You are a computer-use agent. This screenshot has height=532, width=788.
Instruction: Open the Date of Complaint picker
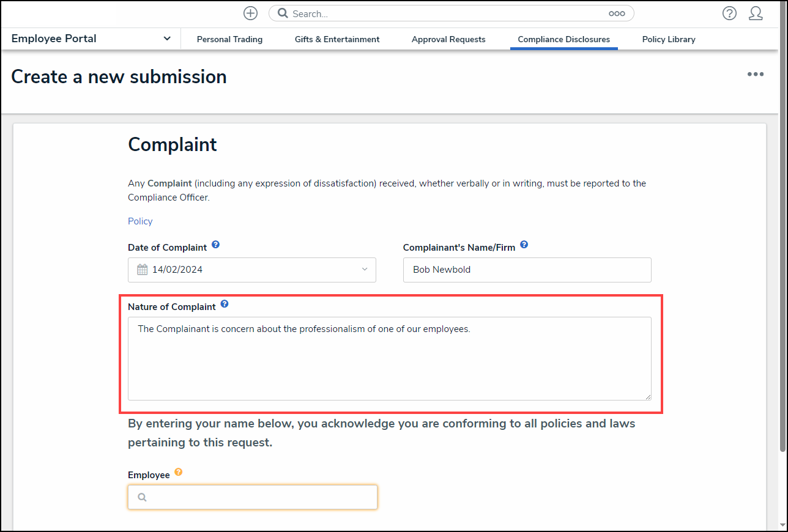click(252, 270)
